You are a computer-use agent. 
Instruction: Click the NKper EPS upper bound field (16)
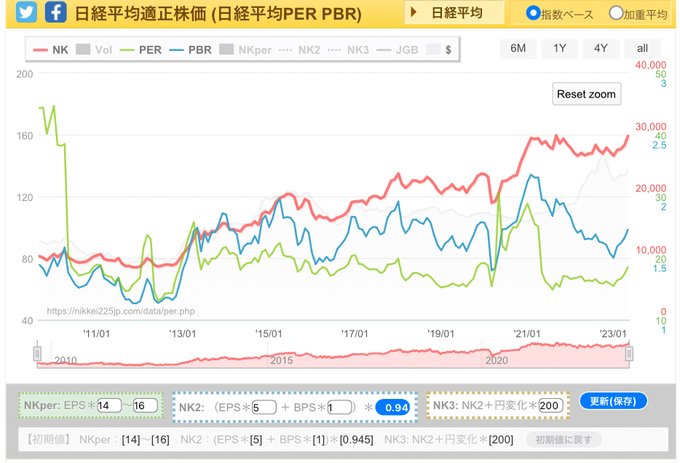[145, 406]
